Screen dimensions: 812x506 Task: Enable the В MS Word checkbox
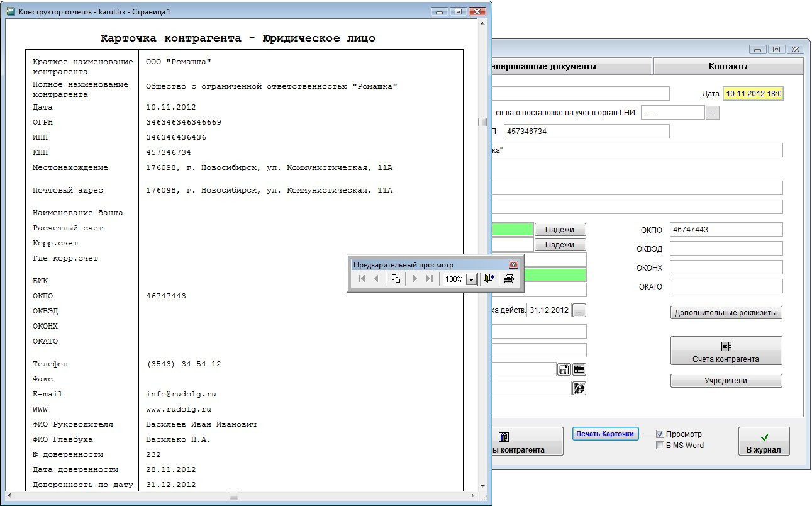660,445
